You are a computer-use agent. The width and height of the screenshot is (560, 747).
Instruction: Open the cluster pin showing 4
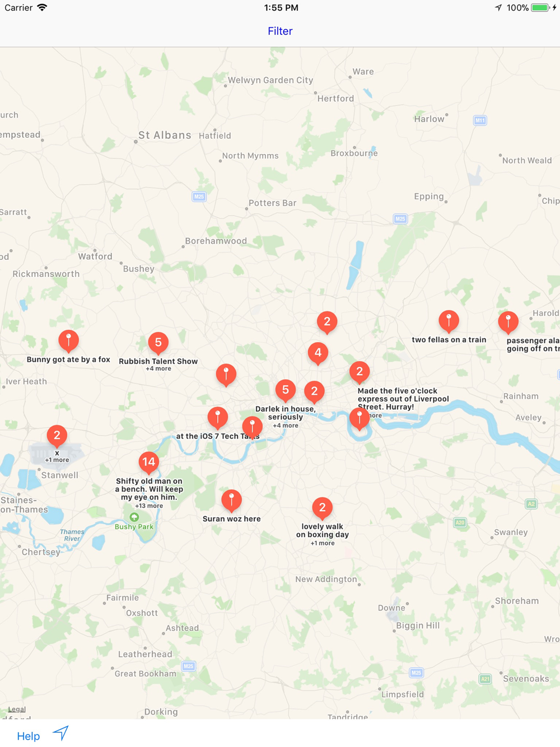click(318, 353)
